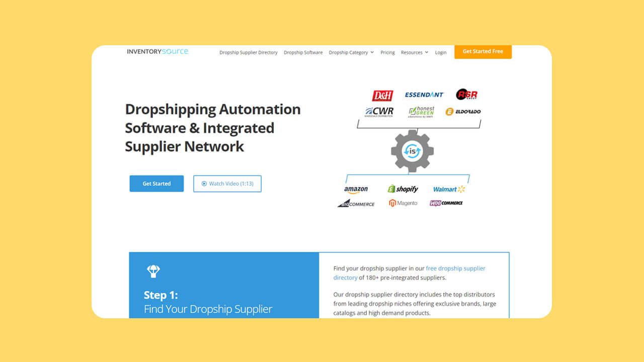Click the D&H supplier logo
644x362 pixels.
click(x=382, y=96)
